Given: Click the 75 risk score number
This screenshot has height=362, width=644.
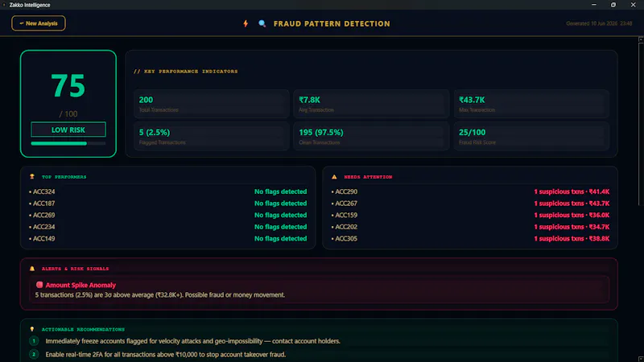Looking at the screenshot, I should pos(68,86).
